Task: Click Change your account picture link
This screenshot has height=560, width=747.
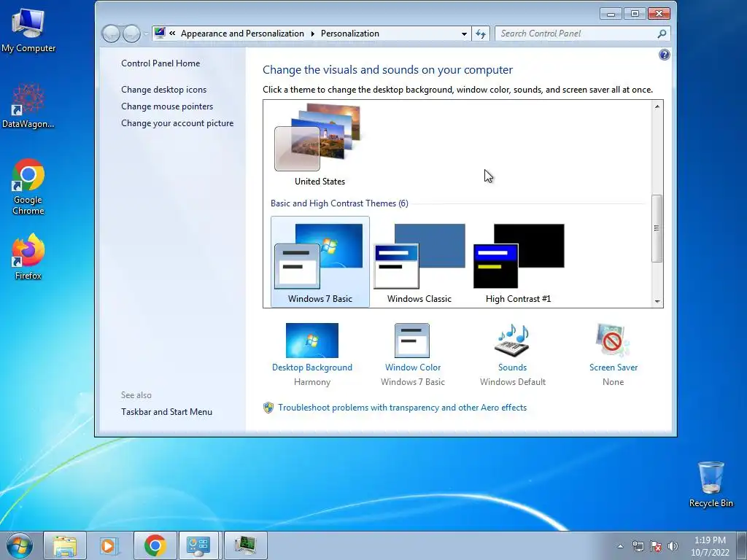Action: click(177, 122)
